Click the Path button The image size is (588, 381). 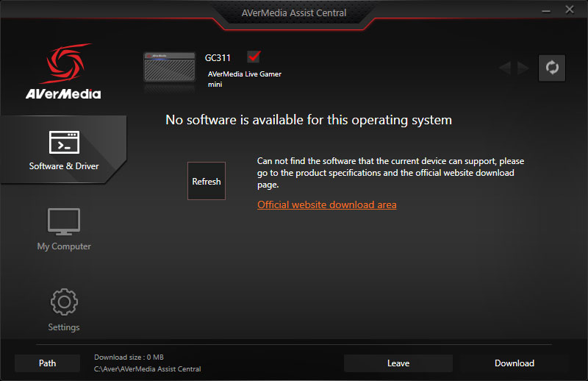[x=48, y=363]
